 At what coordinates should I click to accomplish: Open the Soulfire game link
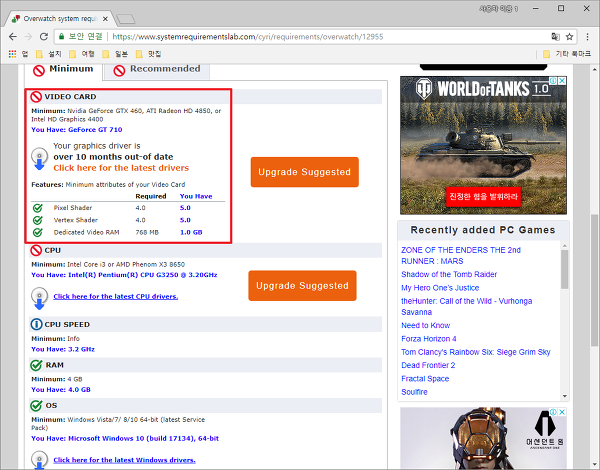414,392
